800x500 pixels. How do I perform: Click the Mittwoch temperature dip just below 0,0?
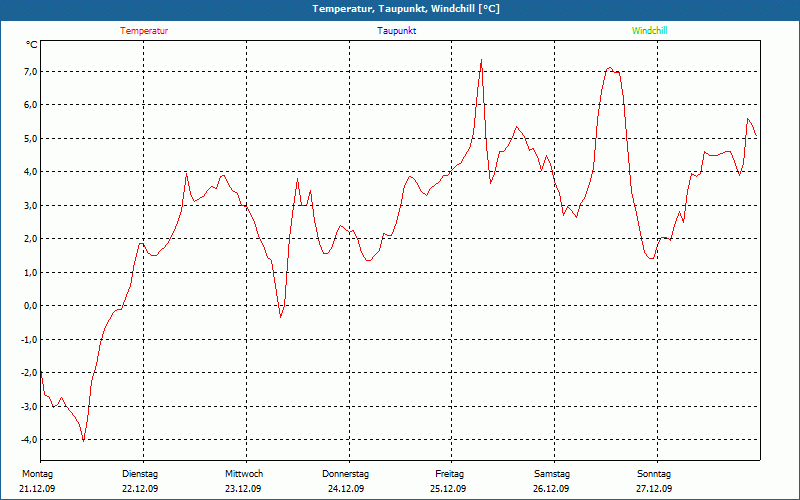click(281, 317)
